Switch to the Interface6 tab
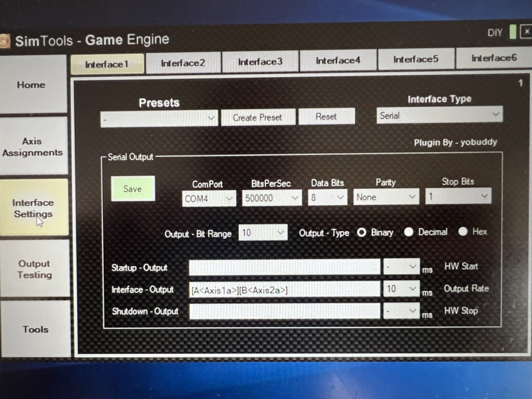The image size is (532, 399). [x=494, y=58]
